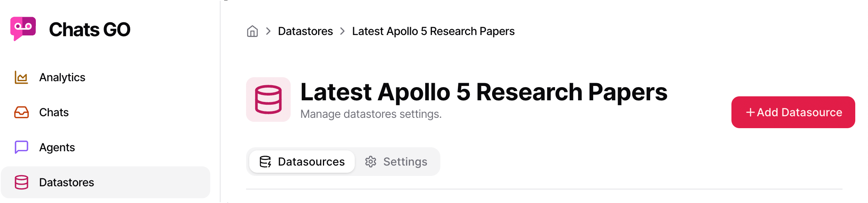
Task: Click the Chats GO logo icon
Action: point(23,29)
